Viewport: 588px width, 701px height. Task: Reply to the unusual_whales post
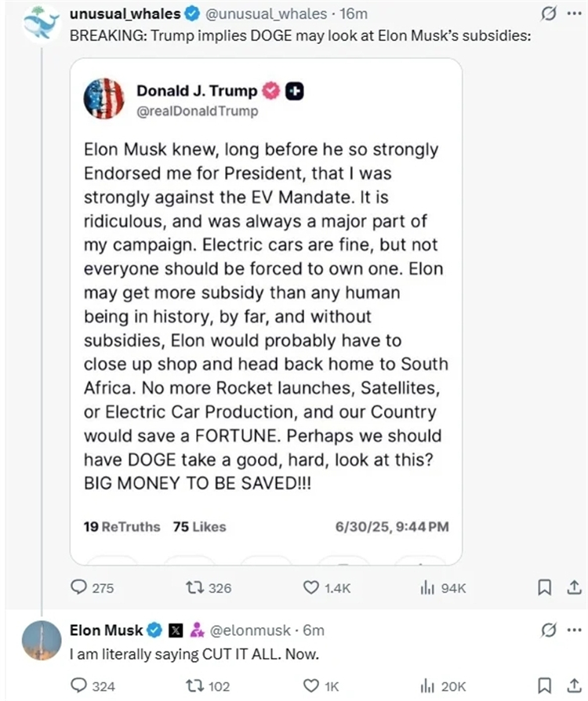point(79,588)
